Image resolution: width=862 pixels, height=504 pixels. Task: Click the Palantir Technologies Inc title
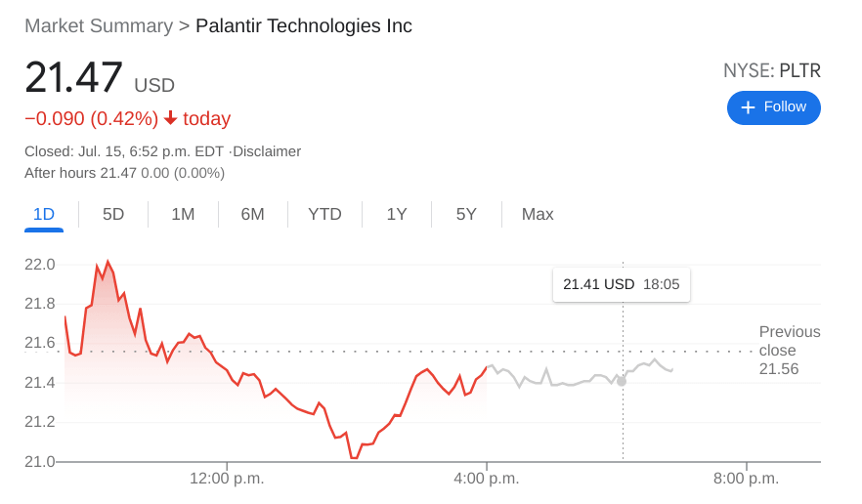tap(304, 26)
